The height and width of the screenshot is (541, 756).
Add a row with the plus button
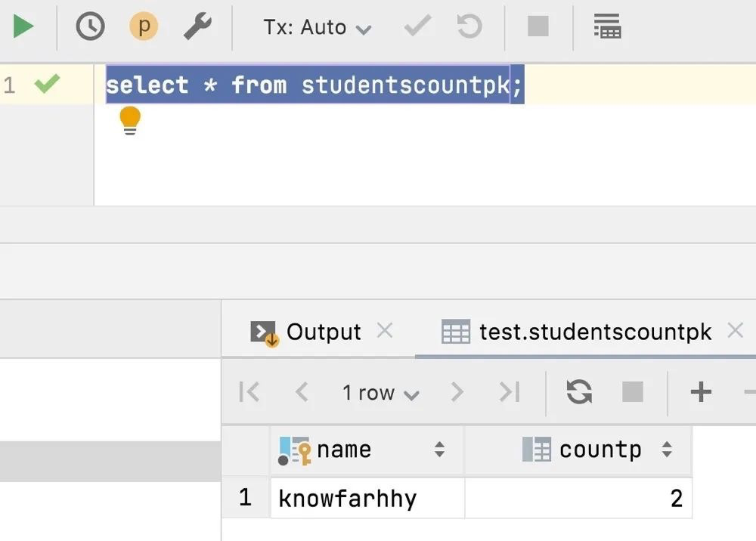pos(701,391)
